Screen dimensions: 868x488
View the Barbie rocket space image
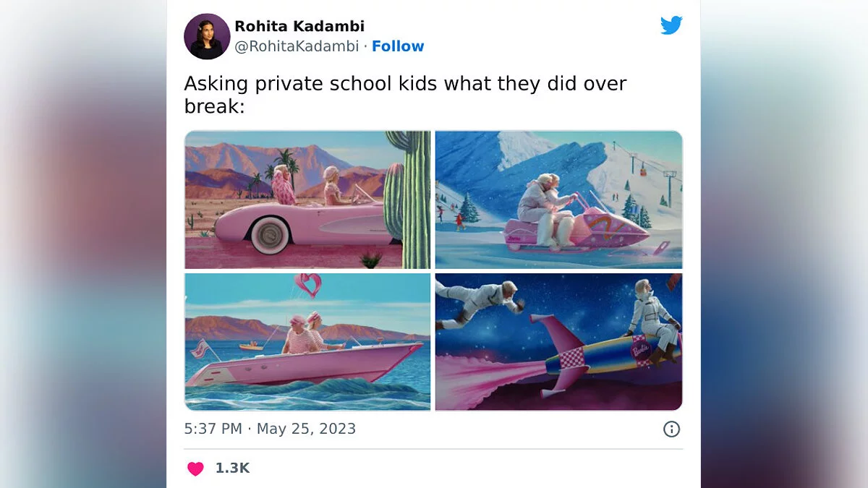point(558,342)
